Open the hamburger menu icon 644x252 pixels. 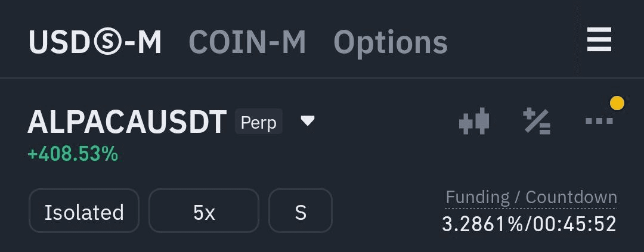pos(599,39)
